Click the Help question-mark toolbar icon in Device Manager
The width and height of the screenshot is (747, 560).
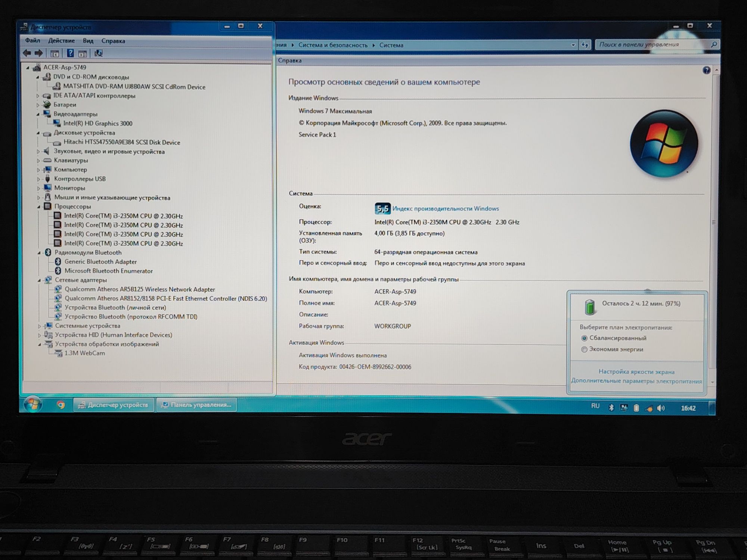click(70, 53)
